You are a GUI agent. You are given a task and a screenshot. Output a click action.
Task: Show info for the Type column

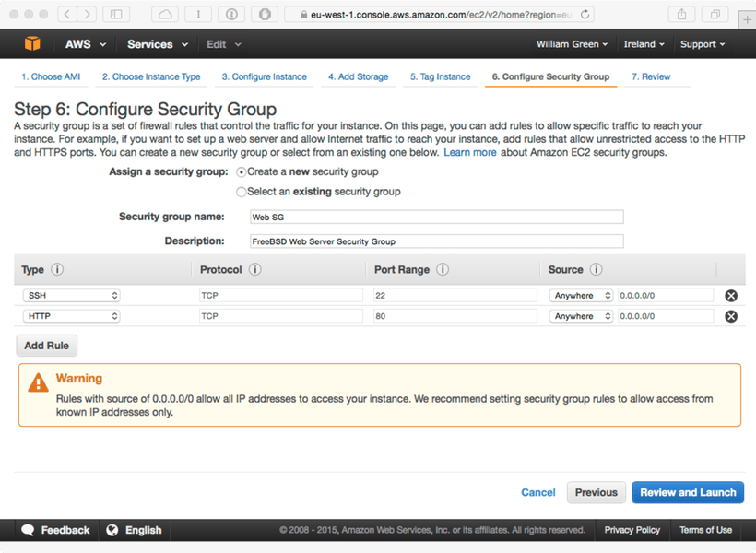57,269
